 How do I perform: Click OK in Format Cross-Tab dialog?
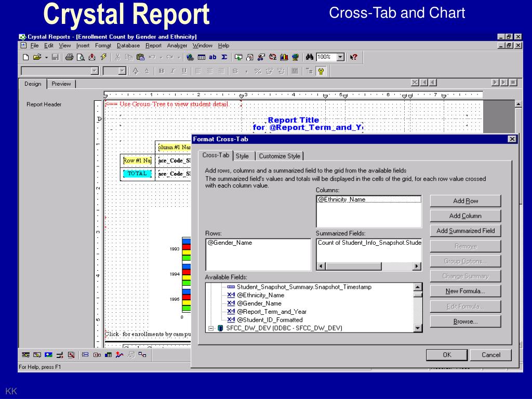click(x=447, y=354)
